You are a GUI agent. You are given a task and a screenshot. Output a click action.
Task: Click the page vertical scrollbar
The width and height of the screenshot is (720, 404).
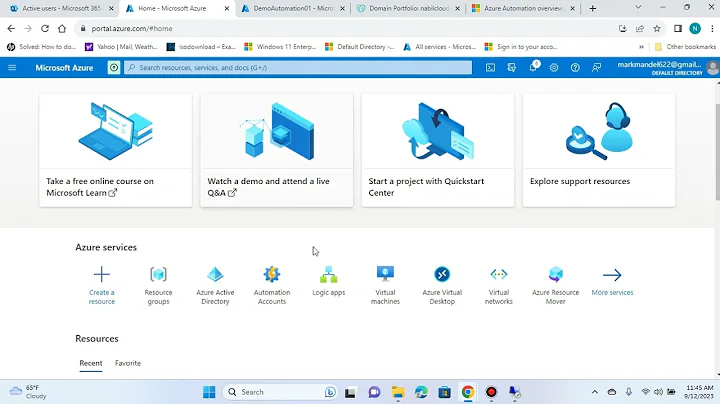717,153
